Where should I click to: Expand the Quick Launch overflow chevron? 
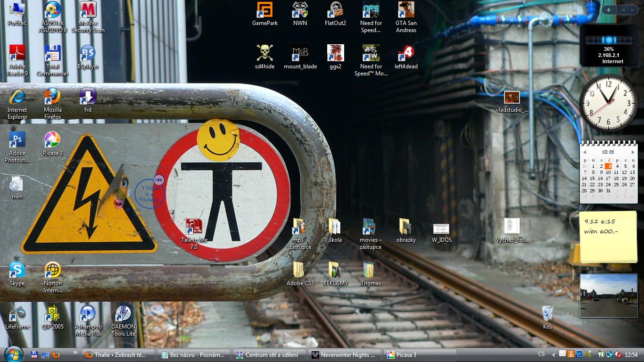tap(74, 353)
